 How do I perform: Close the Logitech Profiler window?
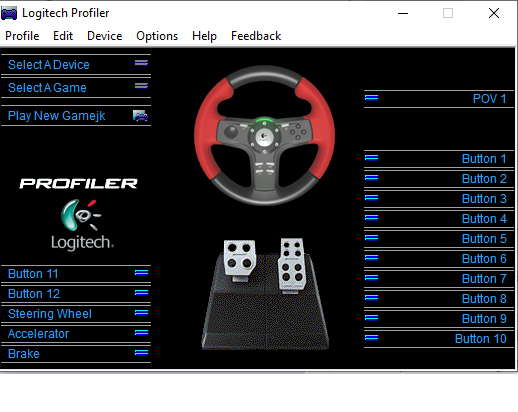click(494, 13)
